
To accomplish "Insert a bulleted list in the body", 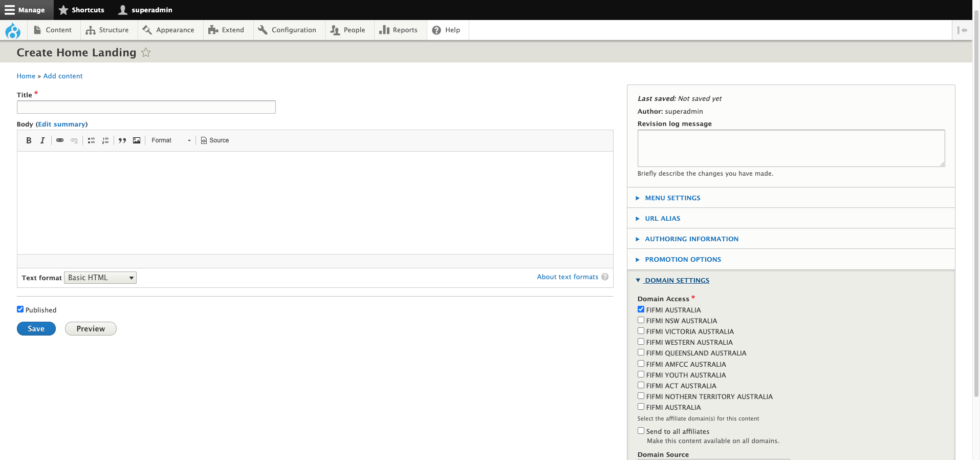I will pyautogui.click(x=91, y=140).
